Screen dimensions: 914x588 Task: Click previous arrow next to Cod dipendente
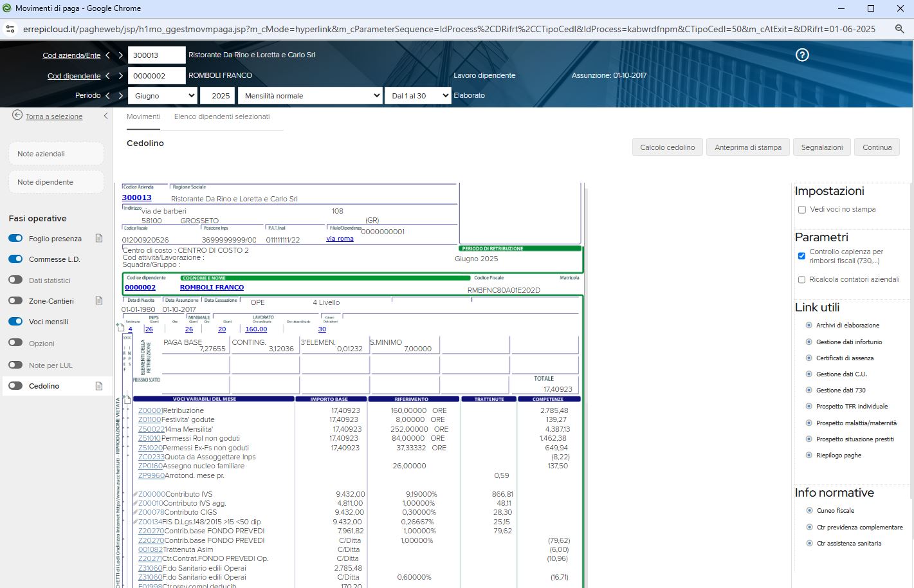coord(107,76)
